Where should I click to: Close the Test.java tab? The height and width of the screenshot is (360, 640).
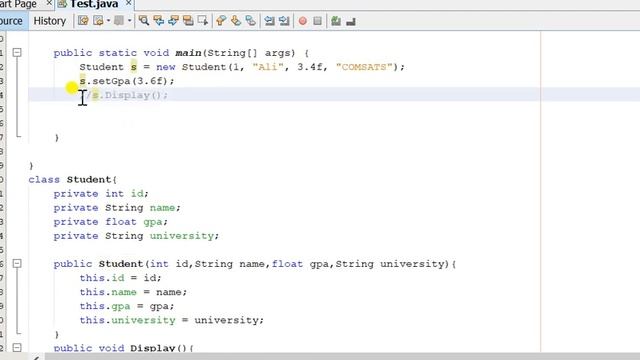(x=128, y=3)
